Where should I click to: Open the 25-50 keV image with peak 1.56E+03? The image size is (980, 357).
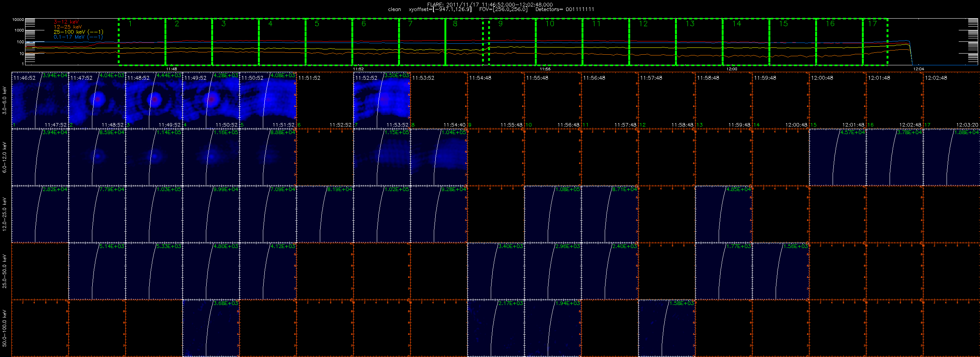781,271
